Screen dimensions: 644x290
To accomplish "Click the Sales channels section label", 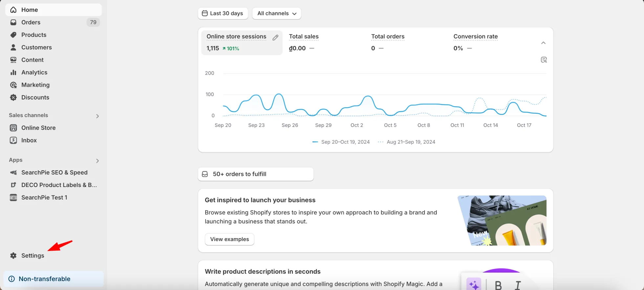I will pyautogui.click(x=29, y=115).
